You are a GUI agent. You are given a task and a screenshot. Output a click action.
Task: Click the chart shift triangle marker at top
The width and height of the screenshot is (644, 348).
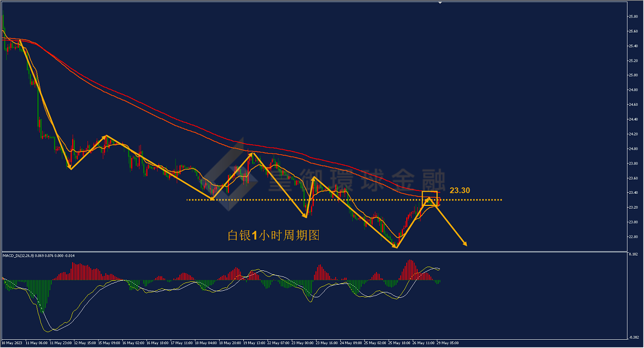coord(440,2)
